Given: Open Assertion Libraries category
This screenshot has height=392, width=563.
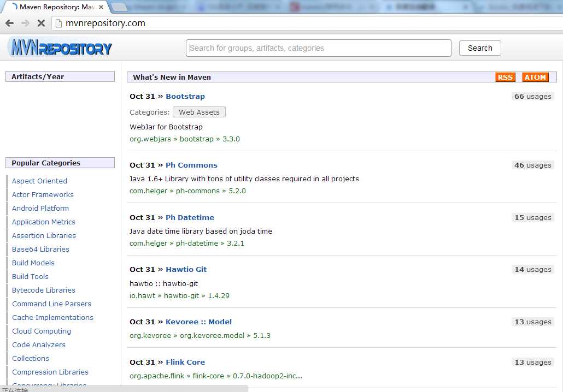Looking at the screenshot, I should coord(44,235).
